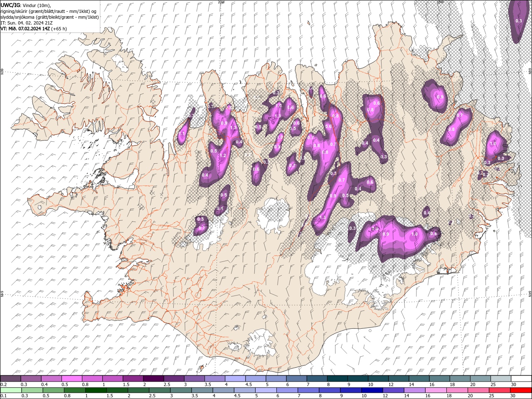The width and height of the screenshot is (532, 399).
Task: Click the dark mauve 0.2 snow legend swatch
Action: [x=11, y=379]
